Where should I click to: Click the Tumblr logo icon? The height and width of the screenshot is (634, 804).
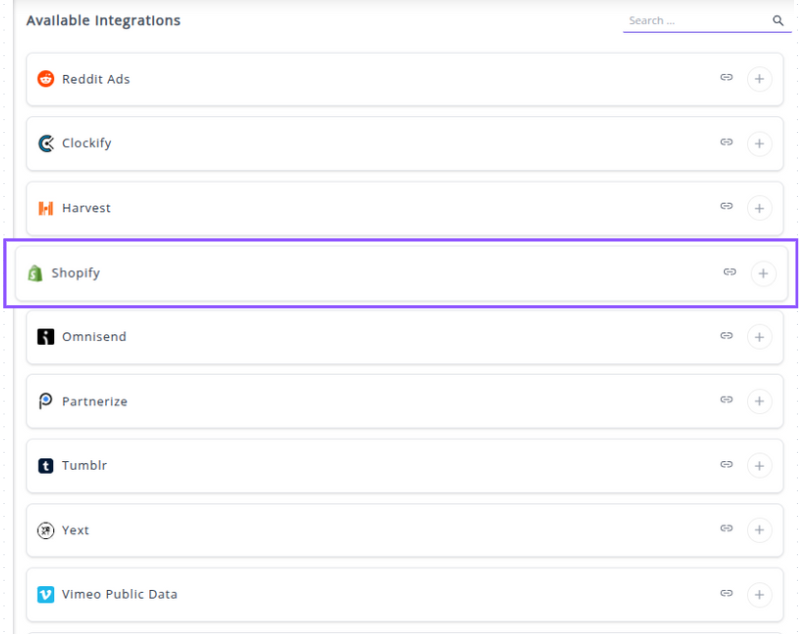click(x=46, y=466)
